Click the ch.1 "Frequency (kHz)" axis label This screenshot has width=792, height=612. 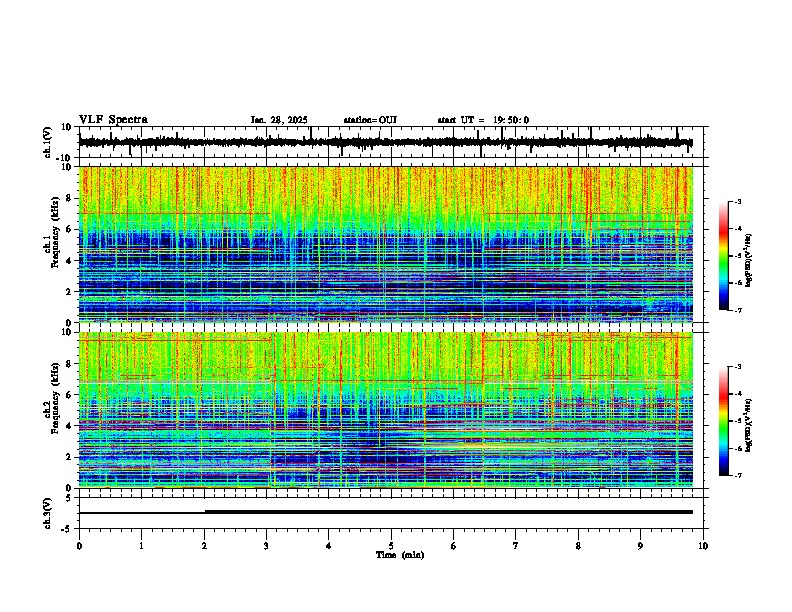tap(55, 233)
